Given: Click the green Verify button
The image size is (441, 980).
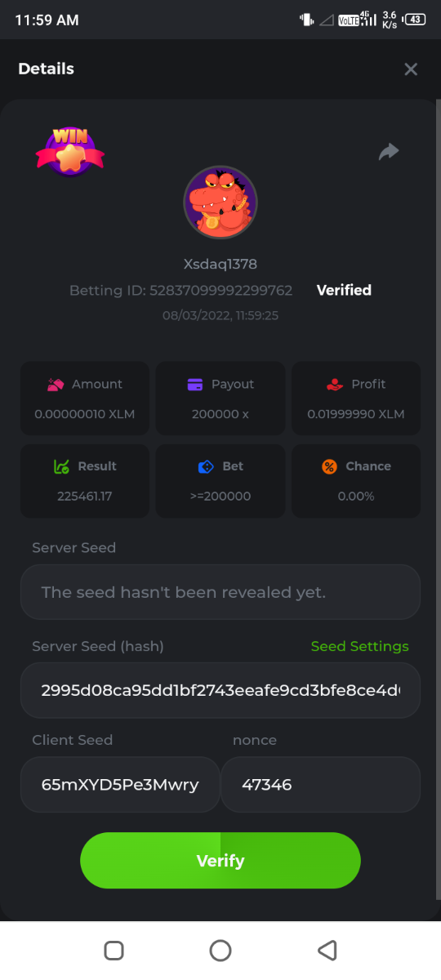Looking at the screenshot, I should pos(220,861).
